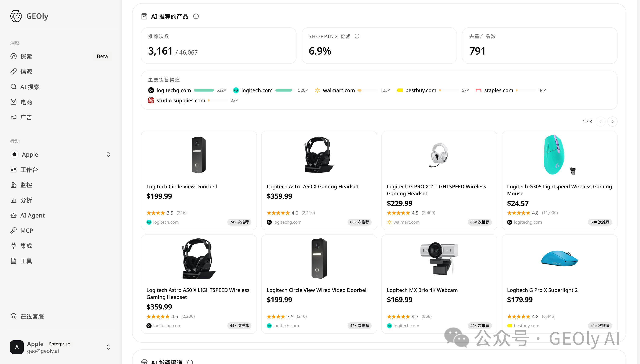Open 分析 bar chart icon
Image resolution: width=640 pixels, height=364 pixels.
[x=14, y=200]
